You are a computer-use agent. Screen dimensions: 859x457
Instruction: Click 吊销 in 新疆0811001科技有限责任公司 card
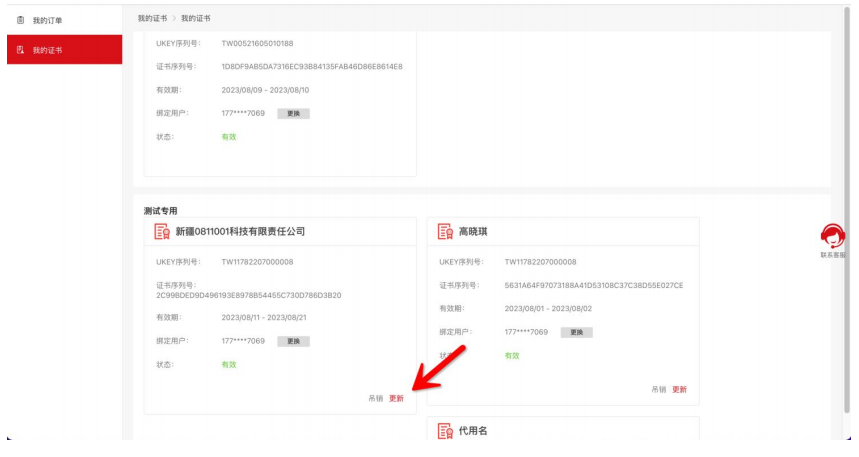pos(375,398)
